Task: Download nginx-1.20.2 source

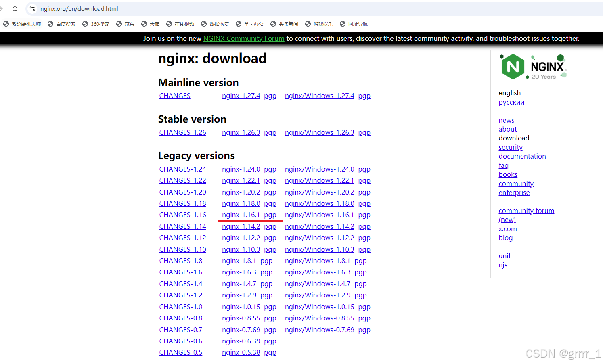Action: [x=241, y=192]
